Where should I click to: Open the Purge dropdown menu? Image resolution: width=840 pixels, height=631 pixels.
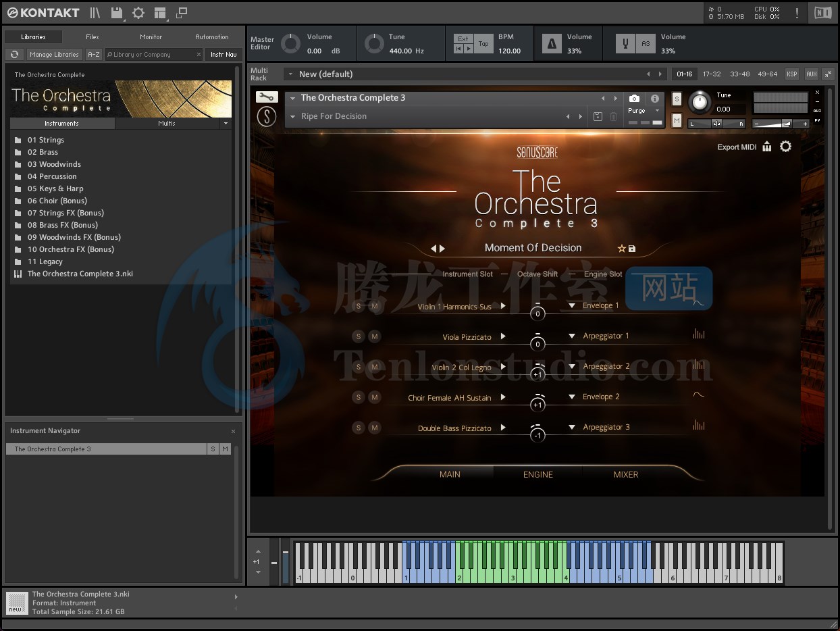point(657,111)
